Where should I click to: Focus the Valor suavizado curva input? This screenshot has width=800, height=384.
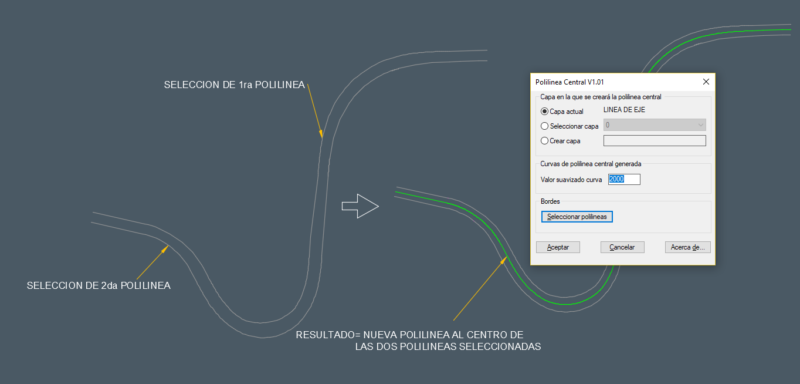[x=624, y=179]
